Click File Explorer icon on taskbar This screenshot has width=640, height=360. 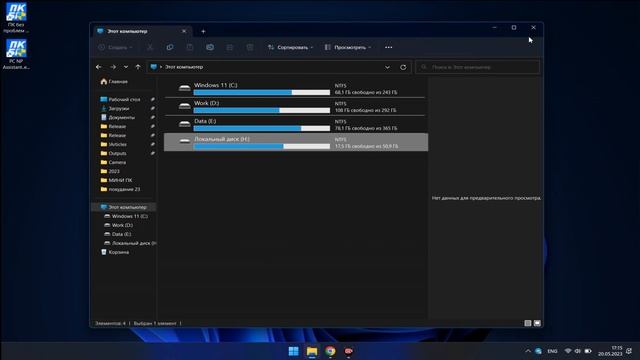[x=312, y=351]
